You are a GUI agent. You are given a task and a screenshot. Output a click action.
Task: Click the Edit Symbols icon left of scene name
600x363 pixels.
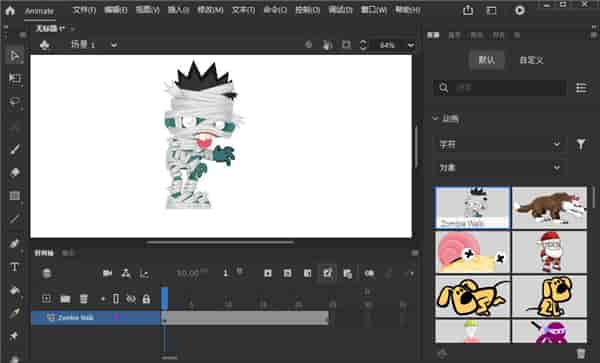tap(45, 45)
